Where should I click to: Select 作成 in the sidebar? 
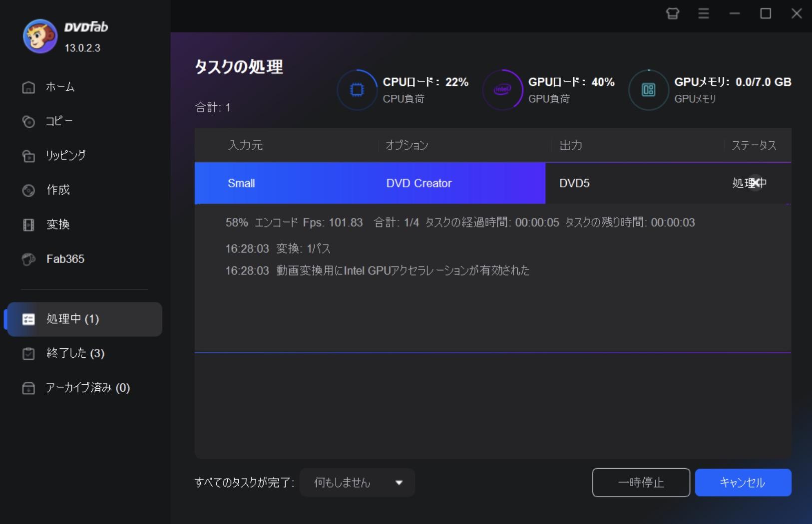click(58, 190)
